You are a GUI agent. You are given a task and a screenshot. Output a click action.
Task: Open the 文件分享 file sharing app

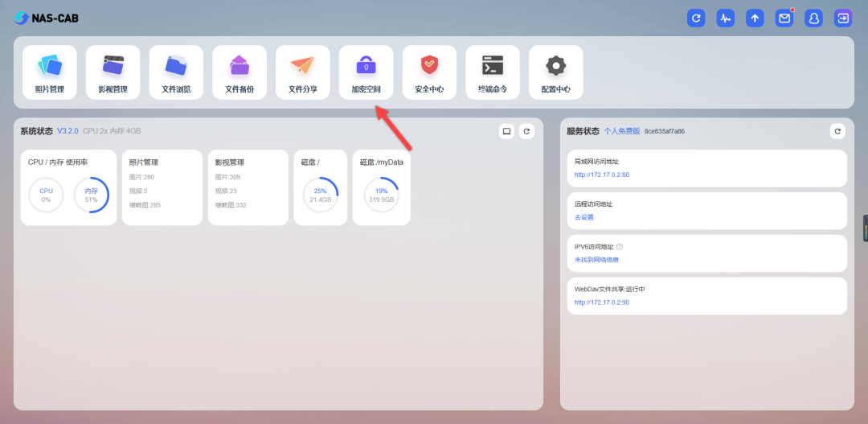[x=303, y=72]
